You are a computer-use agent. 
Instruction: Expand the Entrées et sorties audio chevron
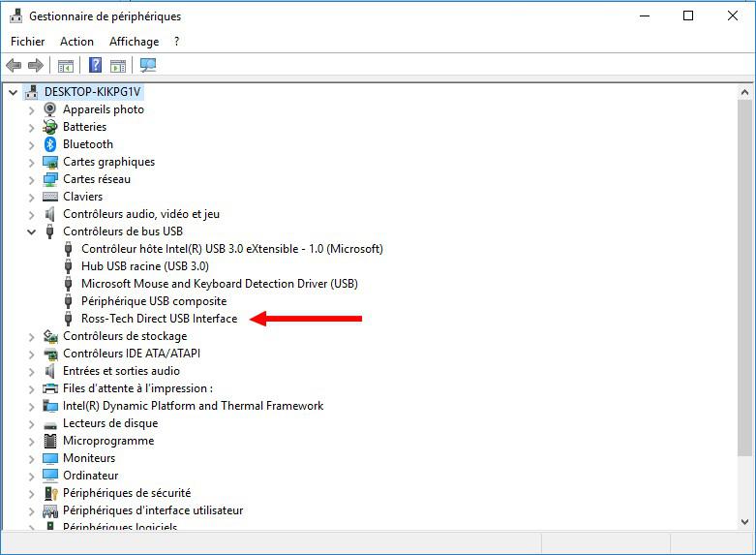31,372
